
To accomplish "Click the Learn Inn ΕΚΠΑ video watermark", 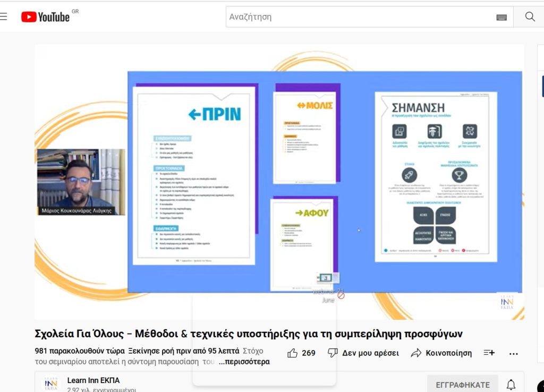I will 507,303.
